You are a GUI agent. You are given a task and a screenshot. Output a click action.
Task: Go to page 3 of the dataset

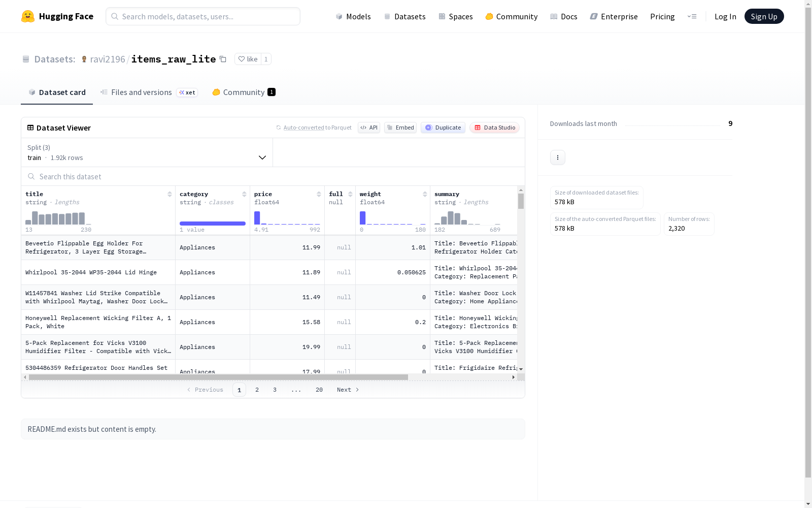click(x=275, y=390)
